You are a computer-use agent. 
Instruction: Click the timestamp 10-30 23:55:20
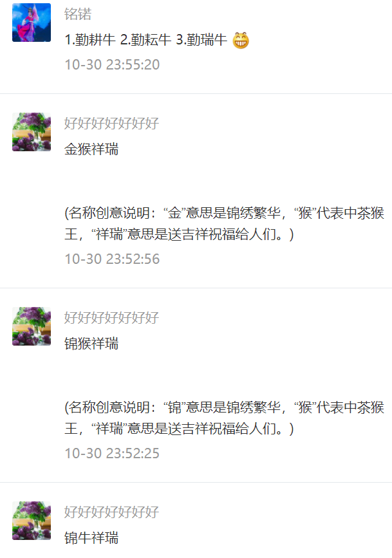112,65
